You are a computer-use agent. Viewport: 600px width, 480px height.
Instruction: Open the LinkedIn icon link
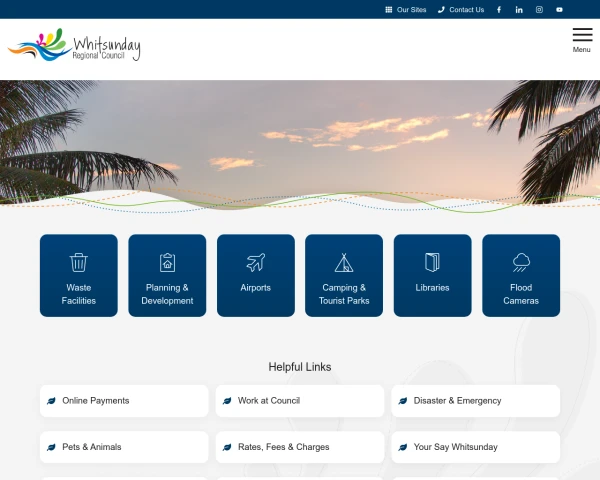pos(519,10)
